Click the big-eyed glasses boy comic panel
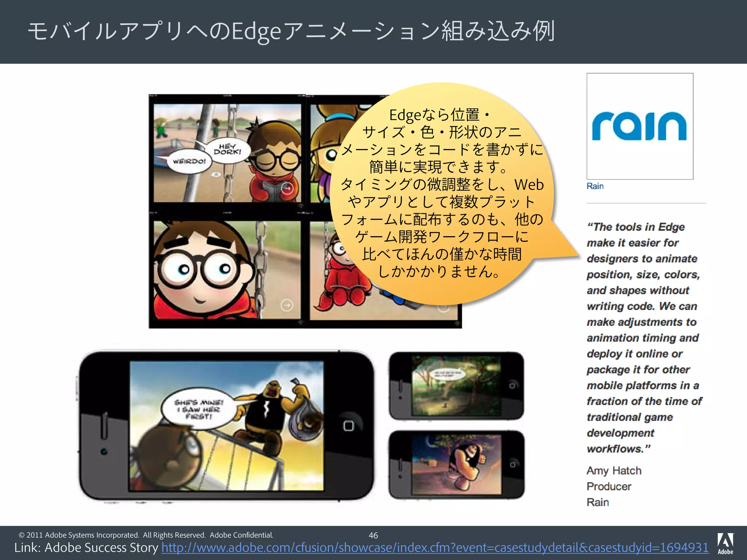747x560 pixels. 227,270
